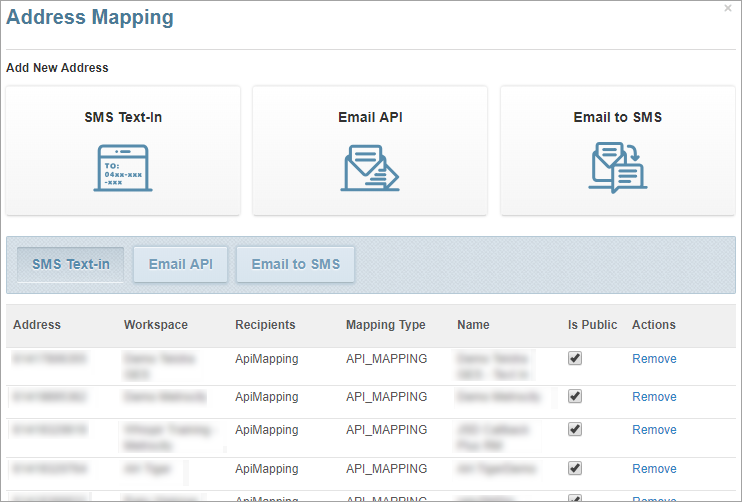Image resolution: width=742 pixels, height=502 pixels.
Task: Remove the second address mapping
Action: click(654, 396)
